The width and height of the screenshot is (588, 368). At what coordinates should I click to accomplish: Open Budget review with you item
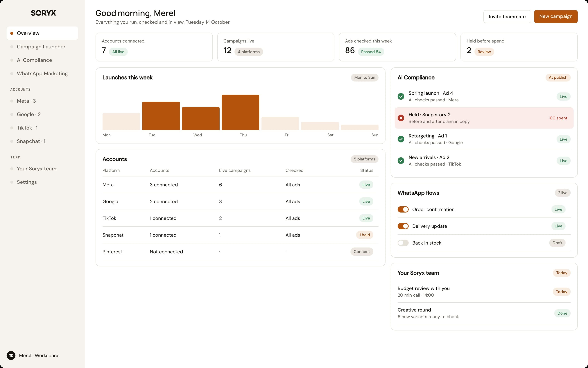tap(484, 292)
